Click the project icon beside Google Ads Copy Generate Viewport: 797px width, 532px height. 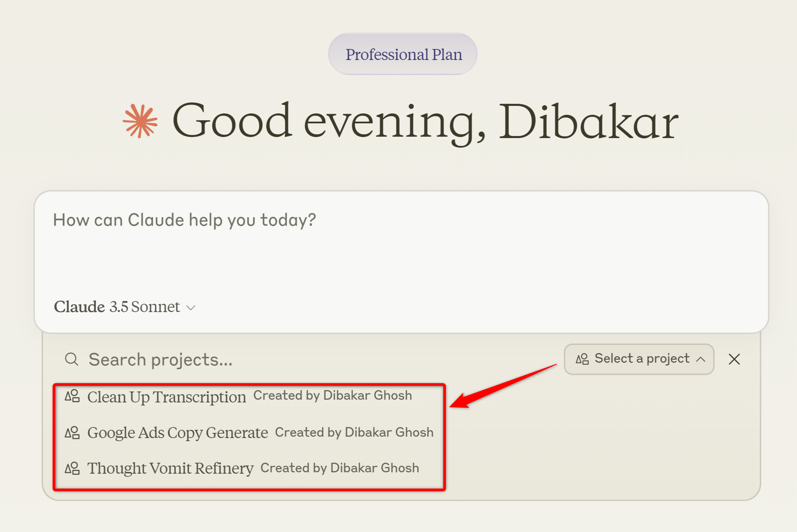click(x=71, y=432)
